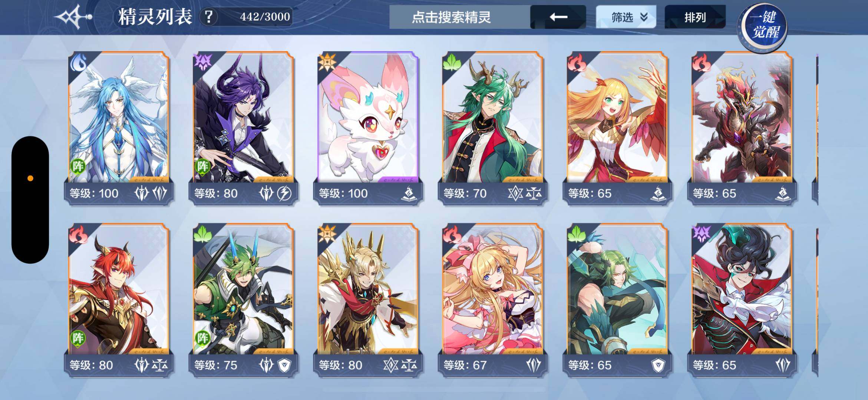The width and height of the screenshot is (868, 400).
Task: Tap the lightning icon on level 80 purple card
Action: coord(284,193)
